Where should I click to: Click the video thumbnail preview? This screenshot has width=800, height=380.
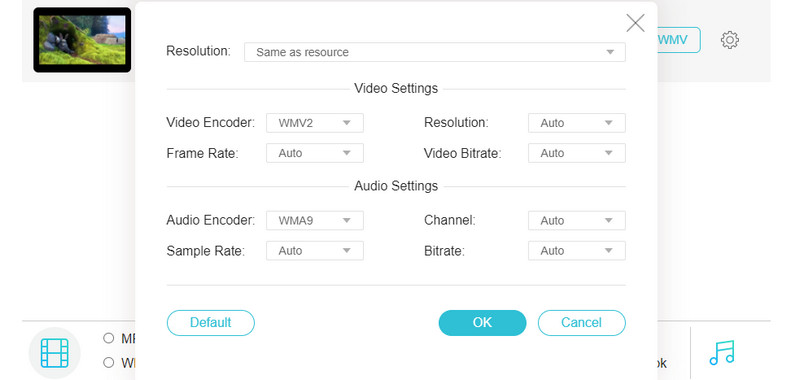(x=82, y=40)
